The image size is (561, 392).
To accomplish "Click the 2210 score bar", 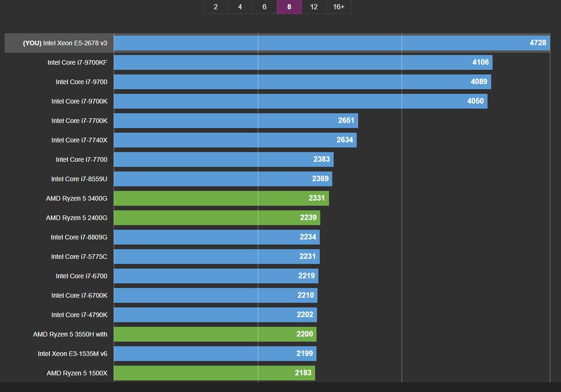I will 215,295.
